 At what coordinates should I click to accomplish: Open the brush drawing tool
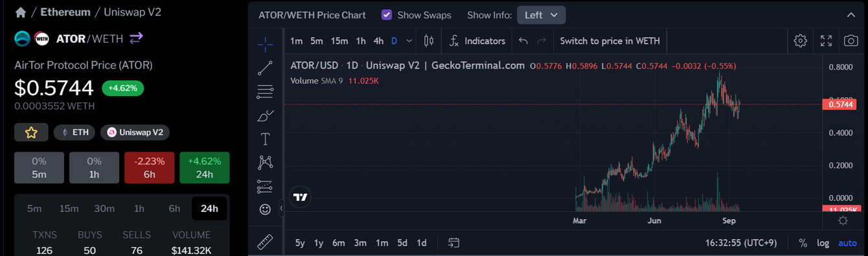pos(265,116)
